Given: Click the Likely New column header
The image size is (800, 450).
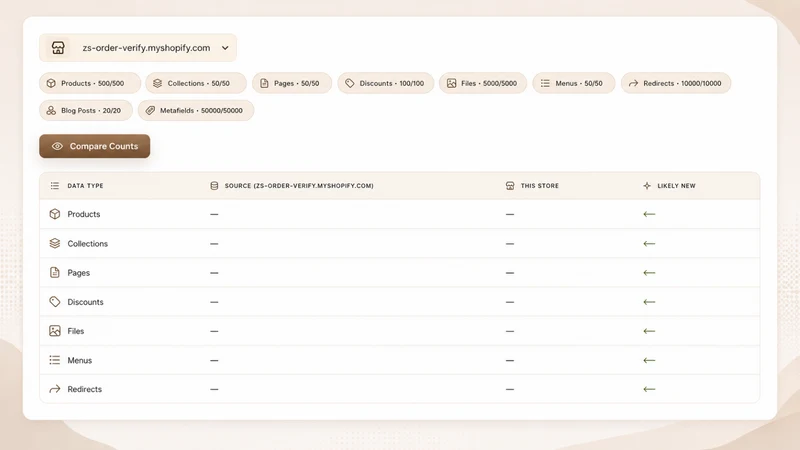Looking at the screenshot, I should (x=676, y=186).
